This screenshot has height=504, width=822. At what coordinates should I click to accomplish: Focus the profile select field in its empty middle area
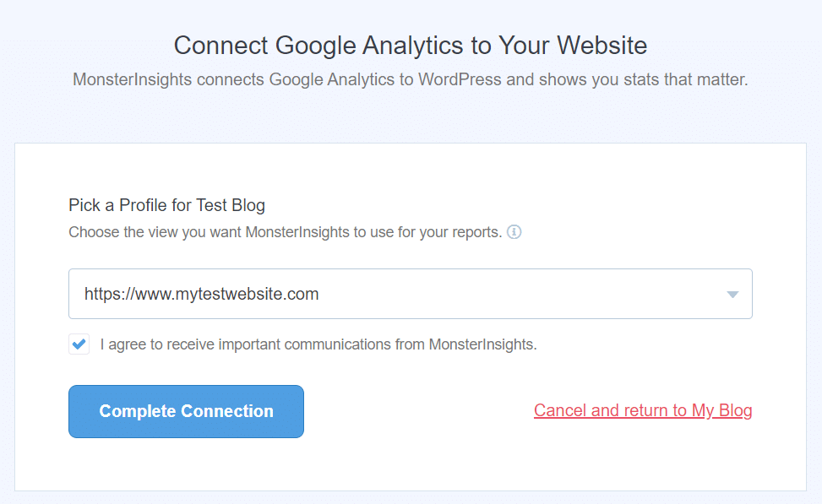tap(507, 295)
